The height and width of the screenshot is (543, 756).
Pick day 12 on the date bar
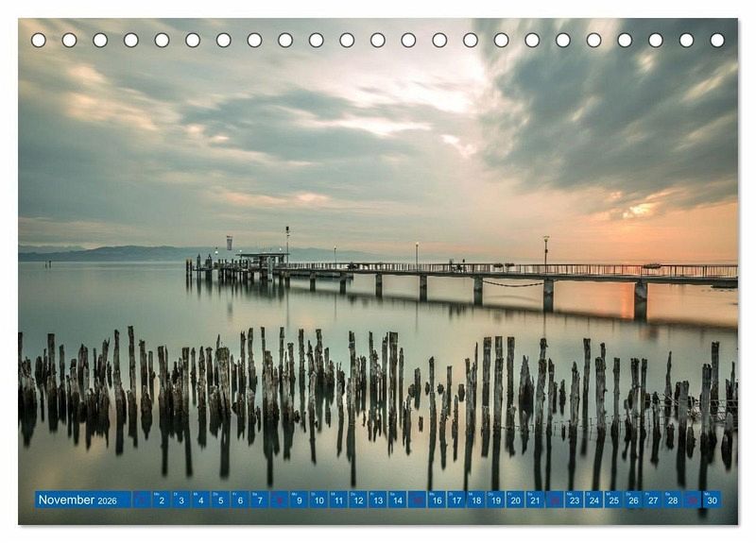click(358, 500)
